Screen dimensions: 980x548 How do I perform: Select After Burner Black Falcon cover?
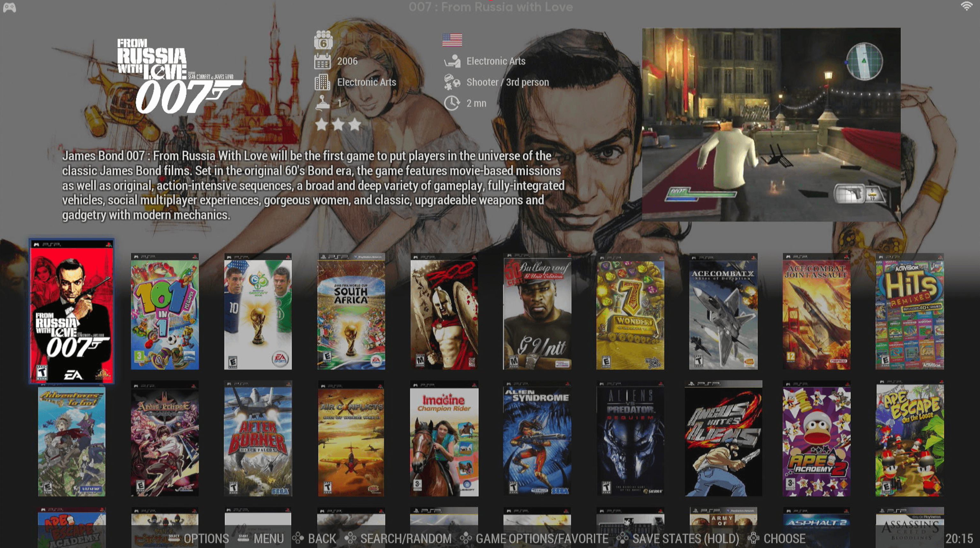258,439
